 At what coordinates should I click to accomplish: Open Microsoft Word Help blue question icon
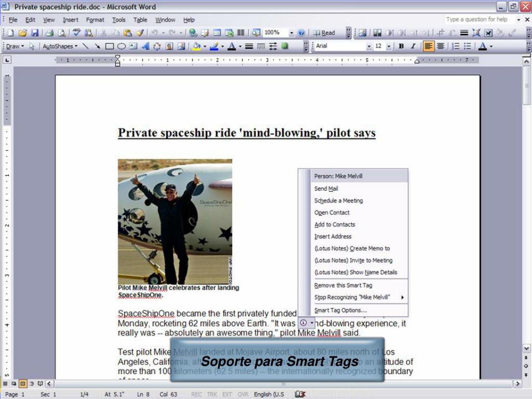pos(301,33)
